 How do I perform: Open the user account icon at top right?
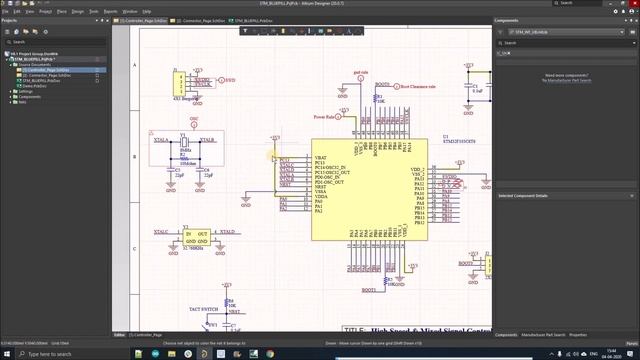(632, 11)
